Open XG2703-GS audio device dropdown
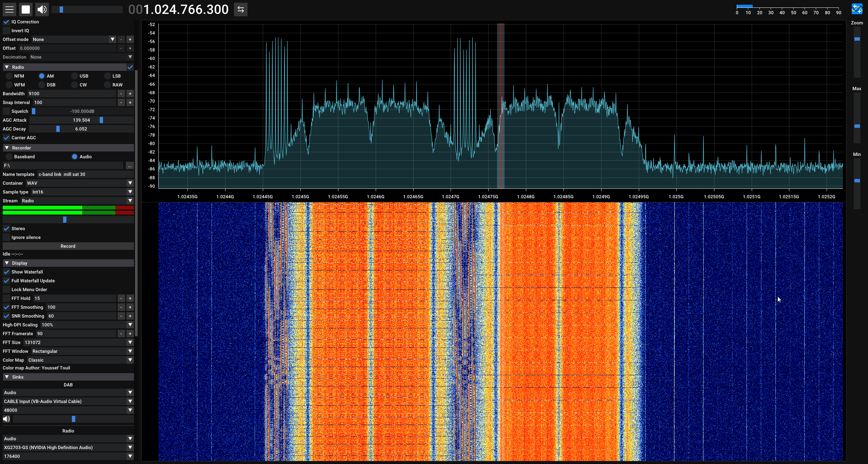 pos(68,447)
